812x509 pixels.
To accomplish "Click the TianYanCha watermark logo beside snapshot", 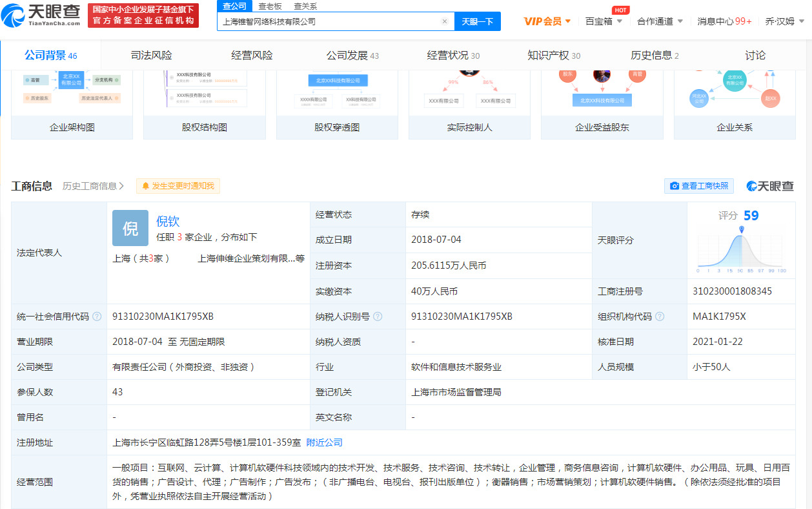I will click(x=770, y=186).
